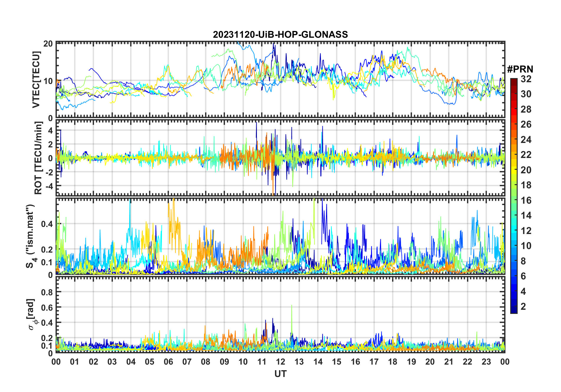561x392 pixels.
Task: Click the UT x-axis label
Action: pos(280,374)
